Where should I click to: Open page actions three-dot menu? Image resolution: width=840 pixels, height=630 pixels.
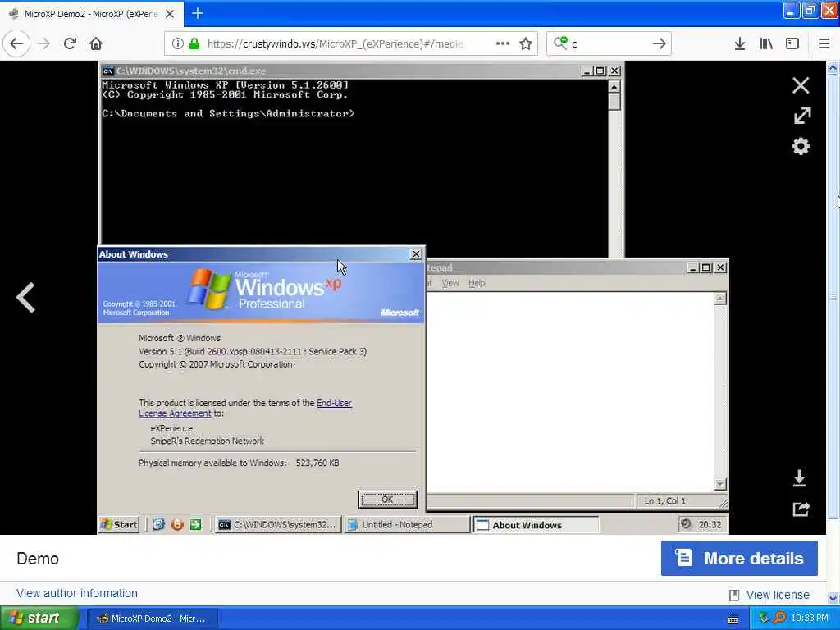coord(503,43)
